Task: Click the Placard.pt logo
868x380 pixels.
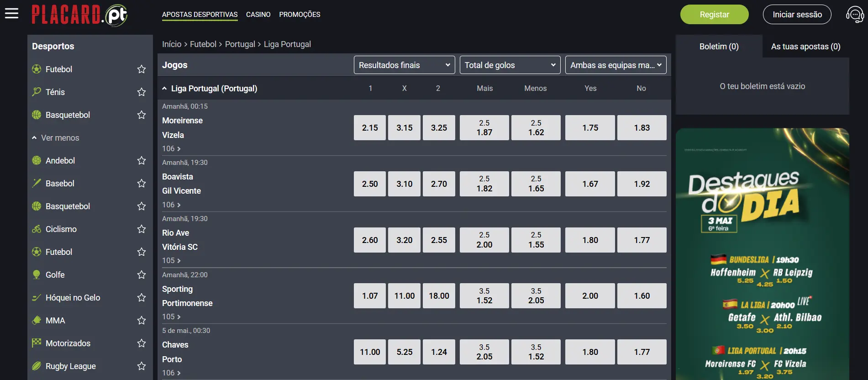Action: point(79,15)
